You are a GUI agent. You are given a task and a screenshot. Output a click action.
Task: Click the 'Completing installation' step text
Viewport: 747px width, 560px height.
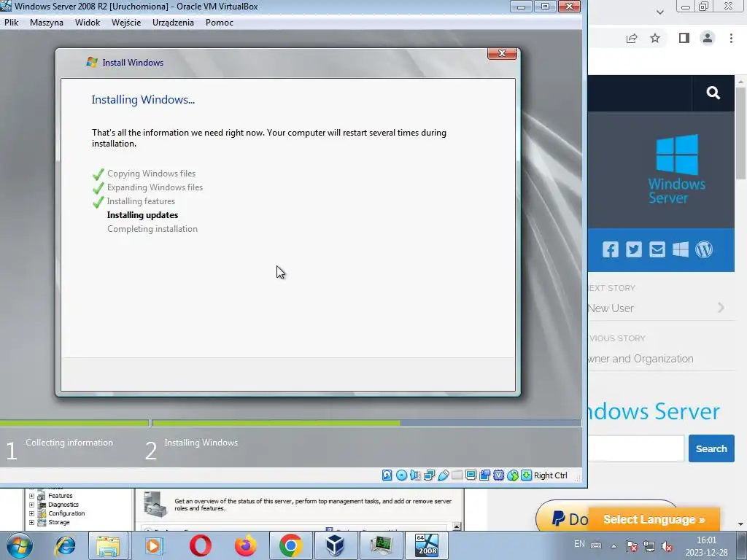click(152, 228)
